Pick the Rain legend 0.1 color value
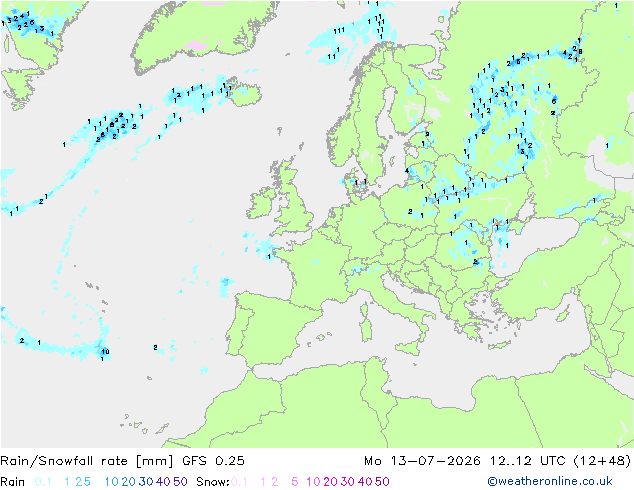 (x=43, y=482)
